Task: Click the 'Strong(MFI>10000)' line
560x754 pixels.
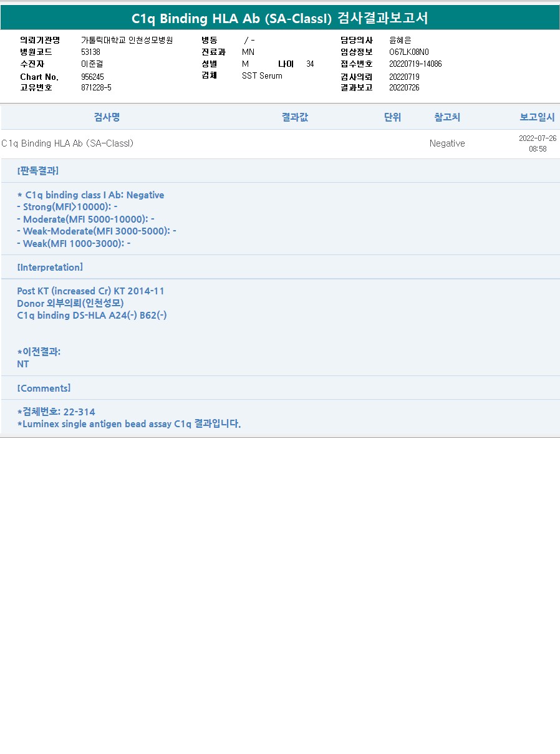Action: [x=67, y=206]
